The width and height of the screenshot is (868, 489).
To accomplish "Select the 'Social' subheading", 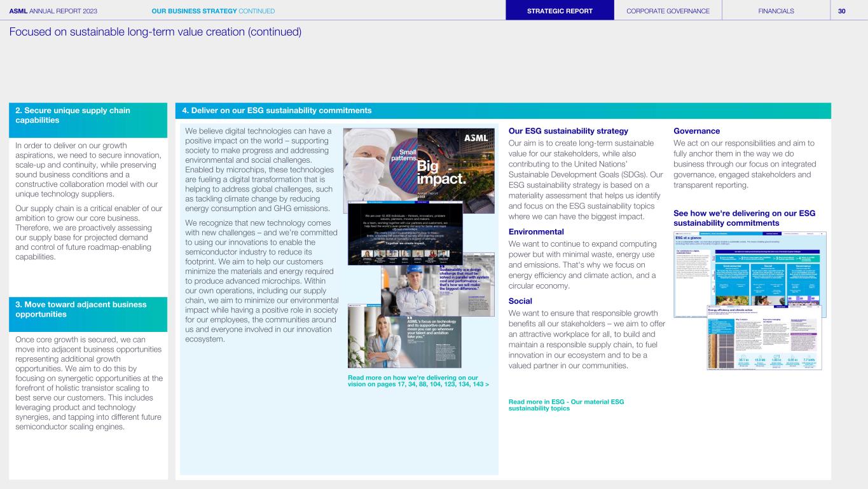I will tap(520, 301).
